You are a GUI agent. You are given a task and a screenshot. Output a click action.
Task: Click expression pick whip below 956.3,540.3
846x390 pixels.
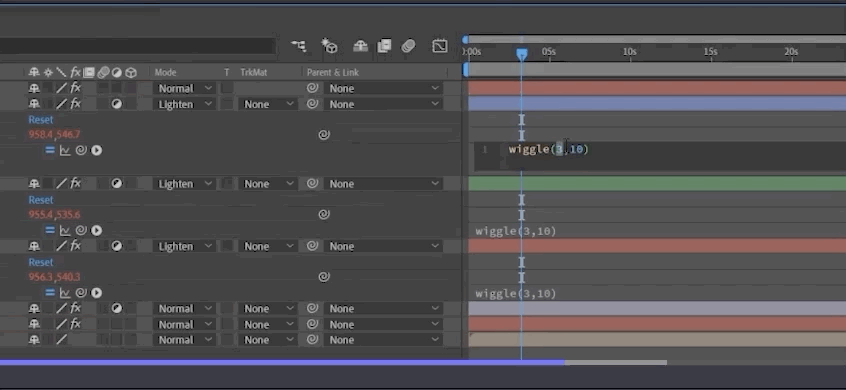point(81,293)
